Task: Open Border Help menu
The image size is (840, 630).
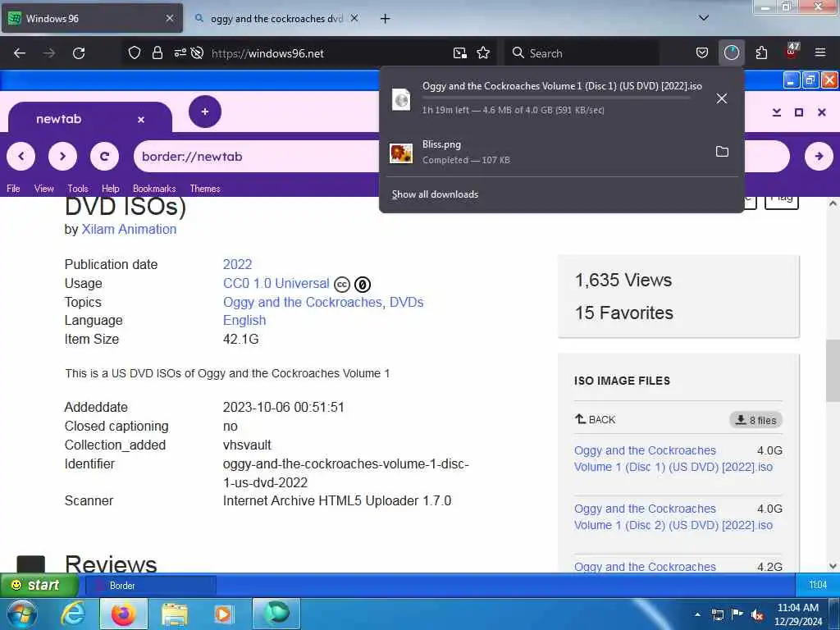Action: [x=111, y=189]
